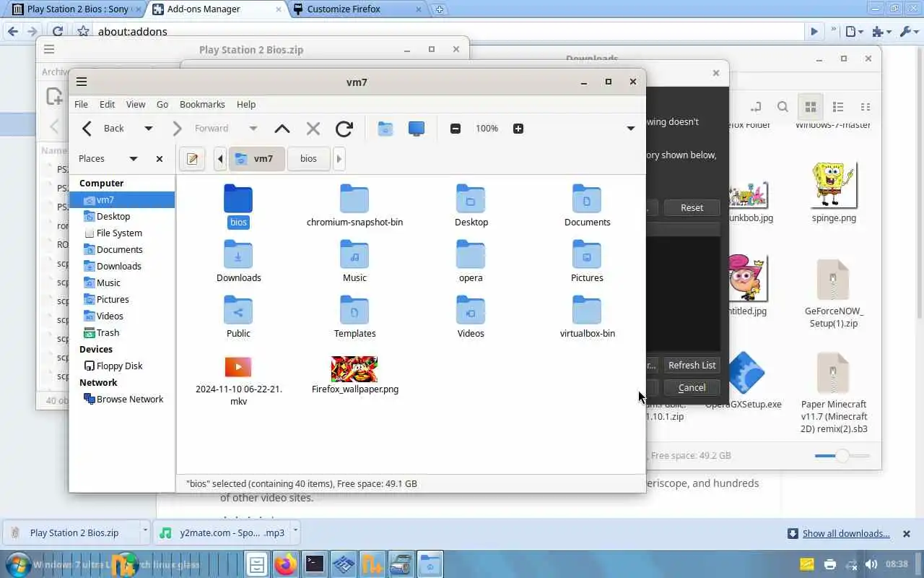
Task: Click the Stop loading X toolbar icon
Action: pyautogui.click(x=313, y=129)
